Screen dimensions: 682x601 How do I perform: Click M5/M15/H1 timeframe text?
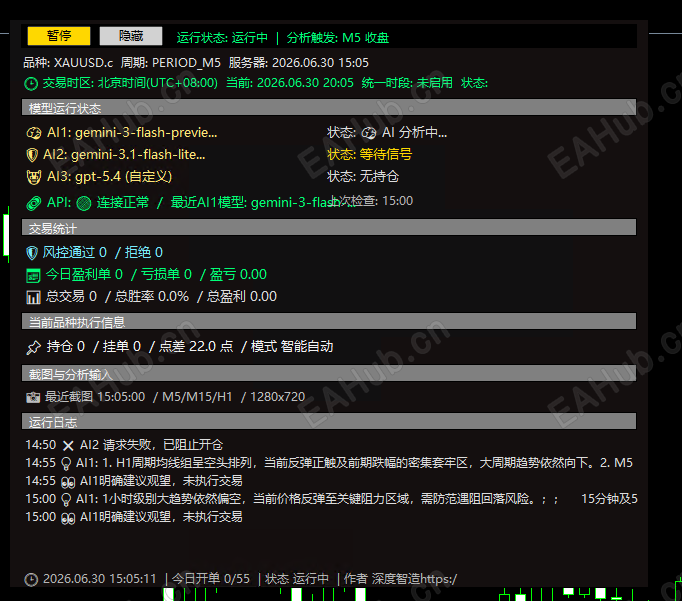197,397
